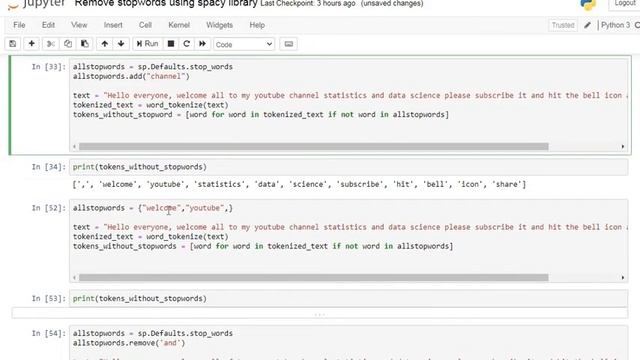Click left scroll arrow in cell 52
Viewport: 640px width, 360px height.
tap(74, 278)
